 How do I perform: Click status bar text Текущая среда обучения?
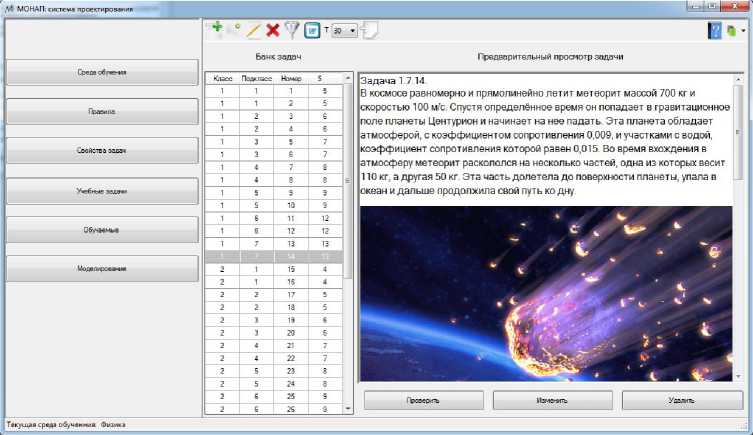51,425
